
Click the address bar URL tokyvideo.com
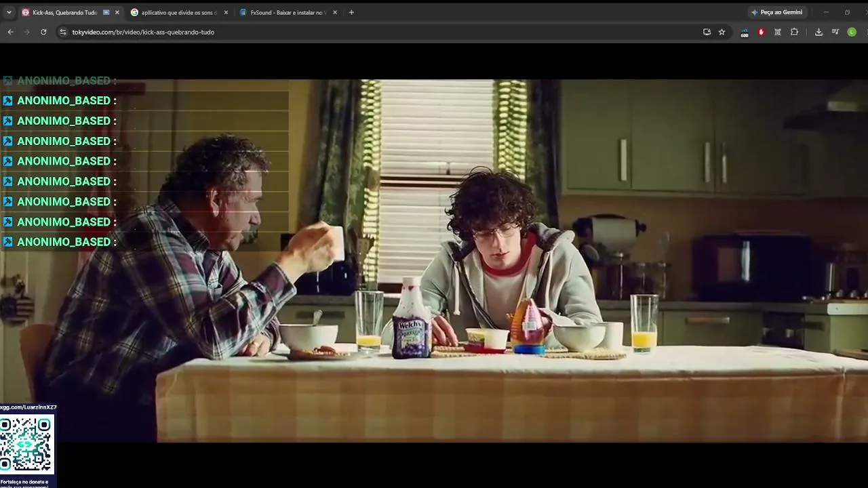(143, 32)
